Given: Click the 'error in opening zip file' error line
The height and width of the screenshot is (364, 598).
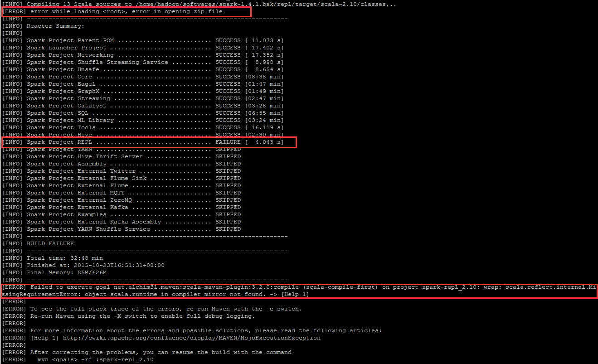Looking at the screenshot, I should [x=112, y=11].
